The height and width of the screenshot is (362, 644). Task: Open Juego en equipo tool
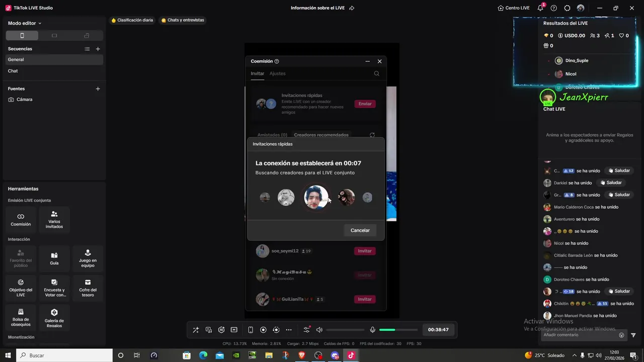[88, 259]
